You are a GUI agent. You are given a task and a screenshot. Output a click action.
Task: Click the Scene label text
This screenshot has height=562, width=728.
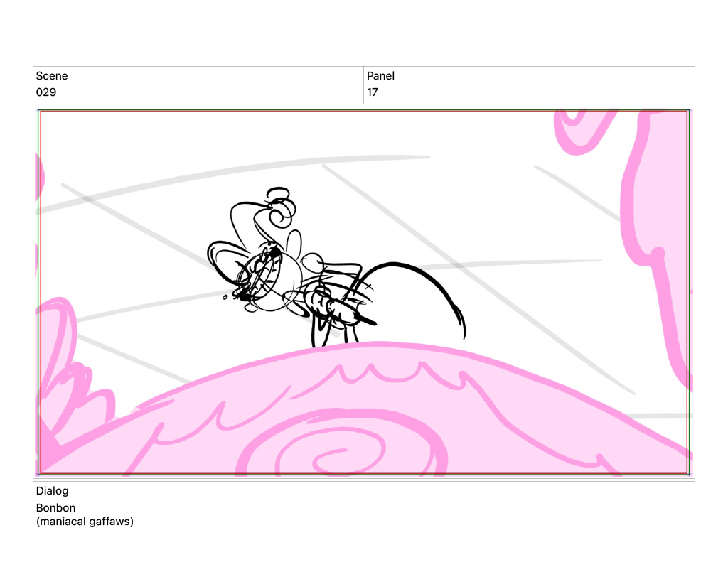pyautogui.click(x=52, y=76)
